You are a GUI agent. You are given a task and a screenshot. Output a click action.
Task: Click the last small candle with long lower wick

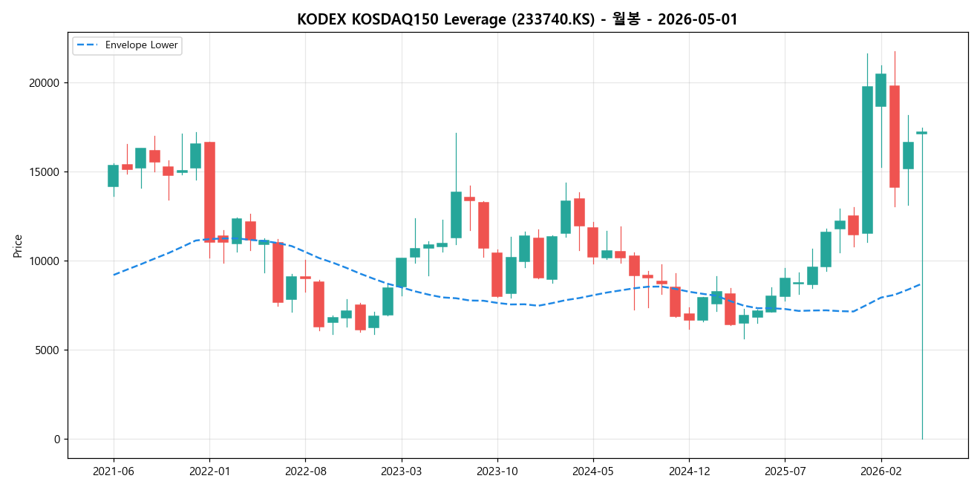(921, 133)
